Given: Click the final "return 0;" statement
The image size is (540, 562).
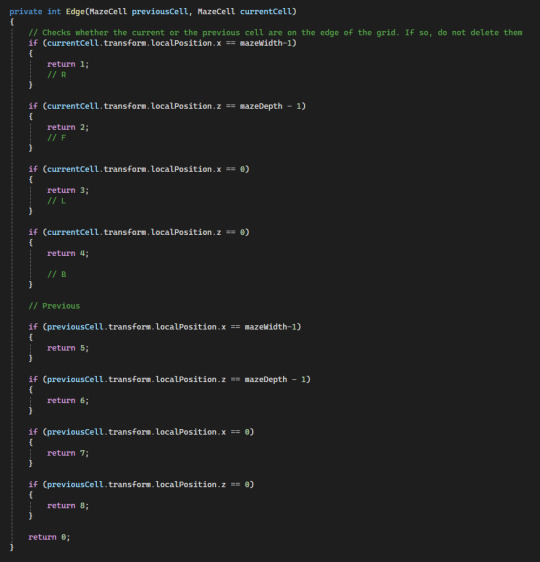Looking at the screenshot, I should coord(49,537).
